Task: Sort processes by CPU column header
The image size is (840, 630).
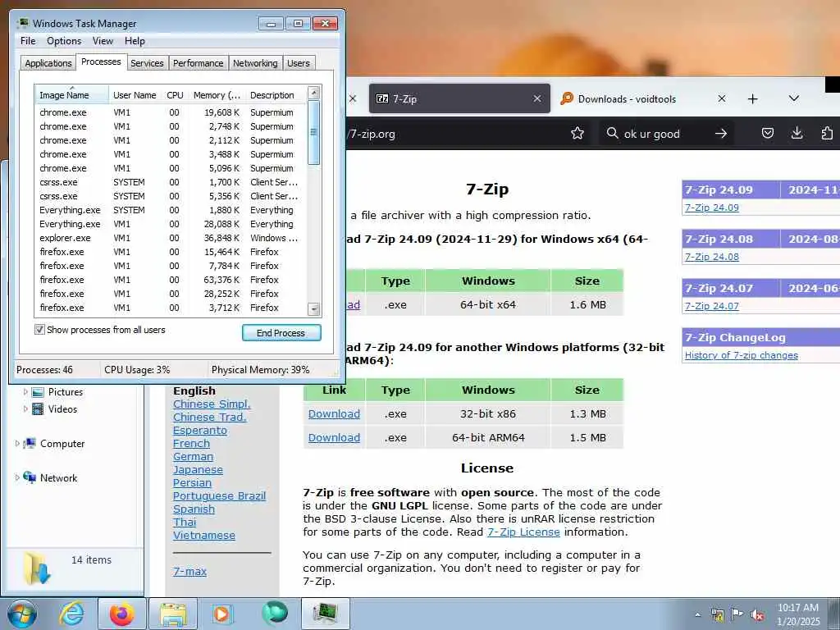Action: 175,95
